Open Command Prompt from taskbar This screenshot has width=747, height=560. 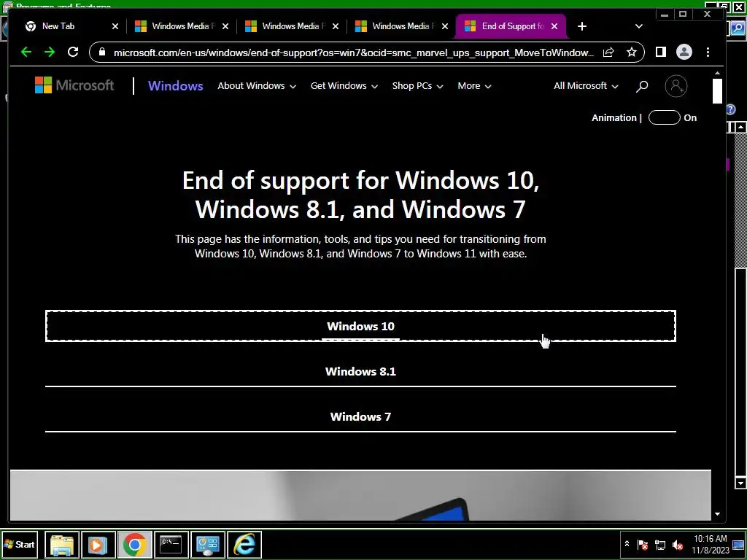(171, 545)
